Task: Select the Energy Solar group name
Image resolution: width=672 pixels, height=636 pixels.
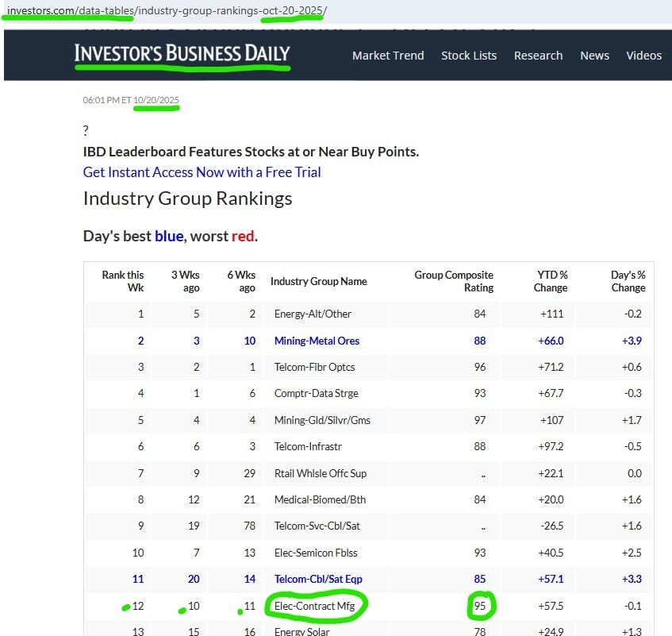Action: [x=302, y=632]
